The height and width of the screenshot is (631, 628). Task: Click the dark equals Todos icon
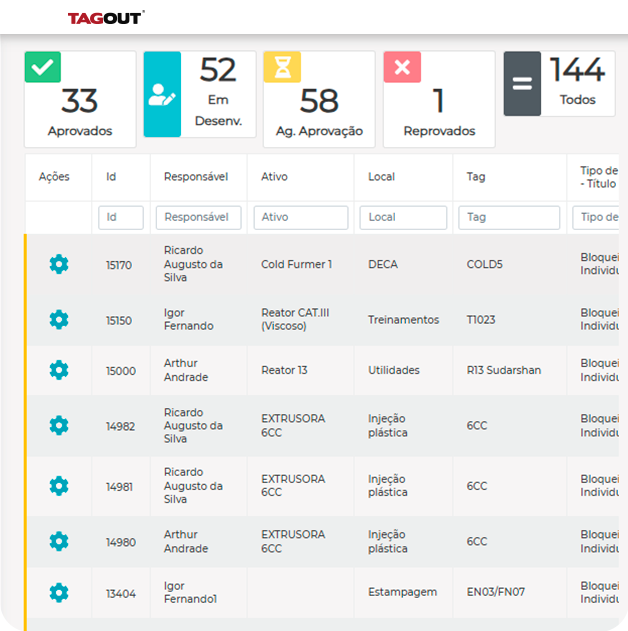[522, 84]
